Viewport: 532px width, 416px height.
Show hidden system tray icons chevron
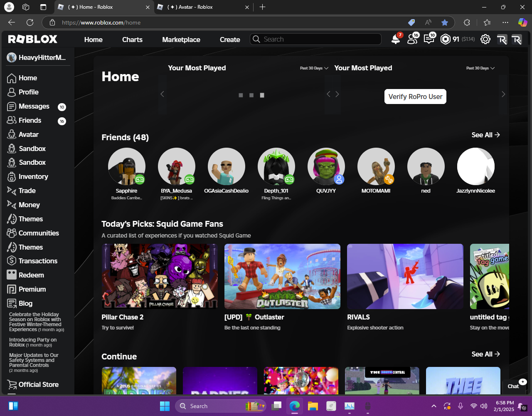434,406
